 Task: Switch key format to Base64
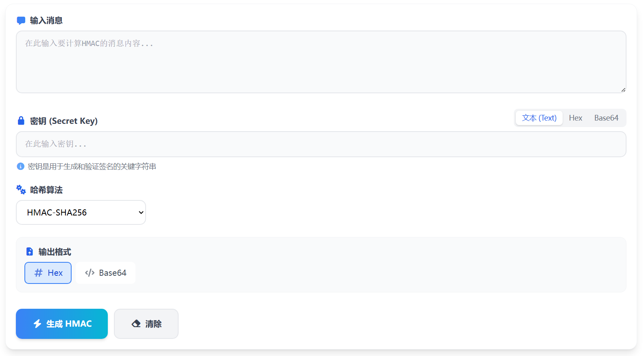[606, 118]
